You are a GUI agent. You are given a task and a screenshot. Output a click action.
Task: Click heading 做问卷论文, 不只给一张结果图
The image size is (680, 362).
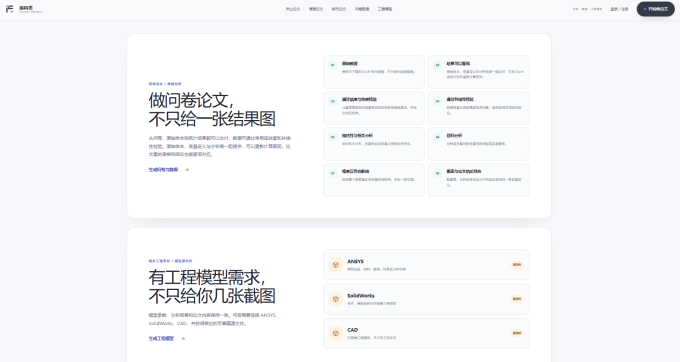(x=212, y=109)
